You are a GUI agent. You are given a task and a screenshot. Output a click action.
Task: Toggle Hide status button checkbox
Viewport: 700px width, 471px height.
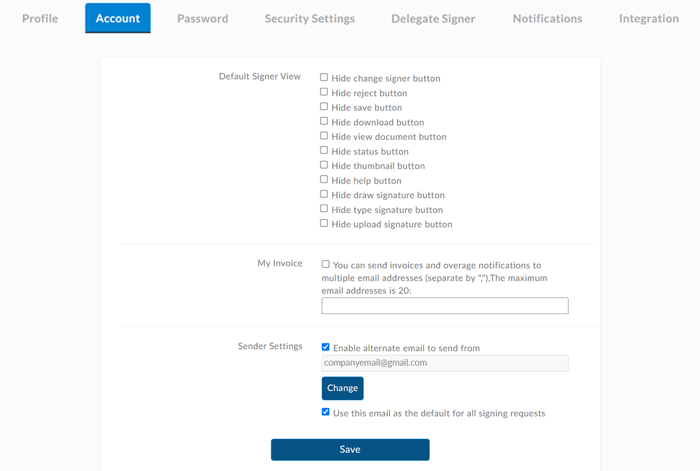click(324, 150)
